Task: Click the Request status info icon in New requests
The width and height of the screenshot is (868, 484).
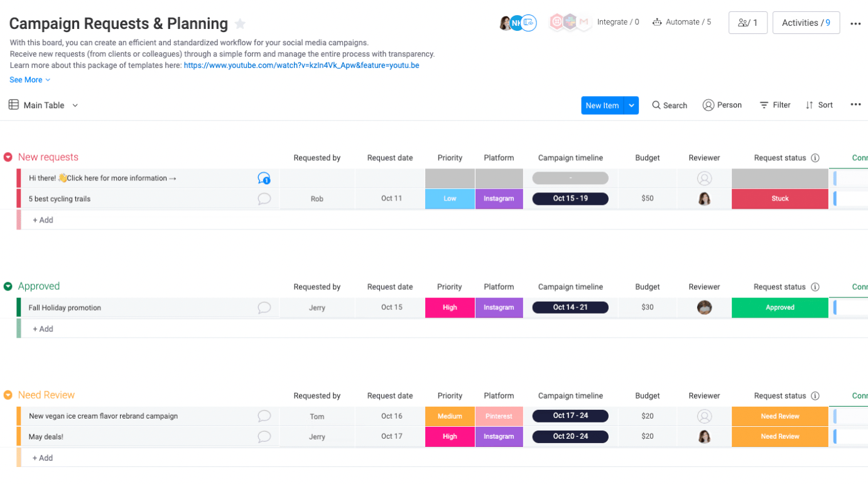Action: [815, 158]
